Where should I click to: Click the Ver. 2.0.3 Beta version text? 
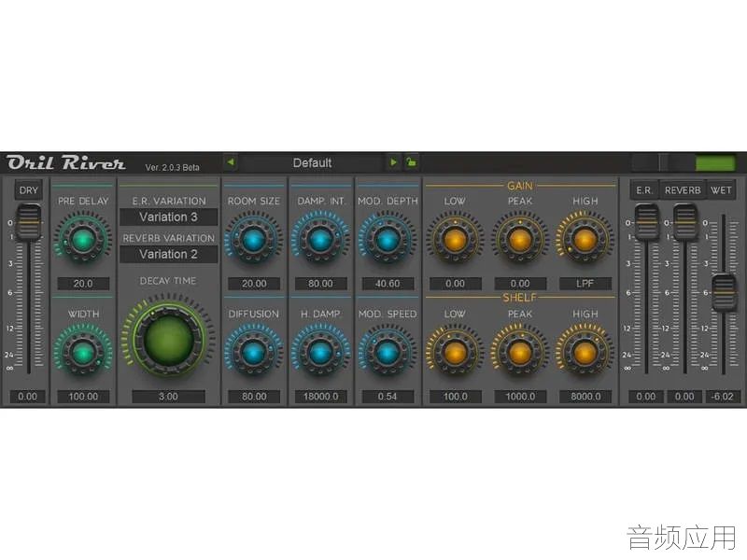[173, 167]
